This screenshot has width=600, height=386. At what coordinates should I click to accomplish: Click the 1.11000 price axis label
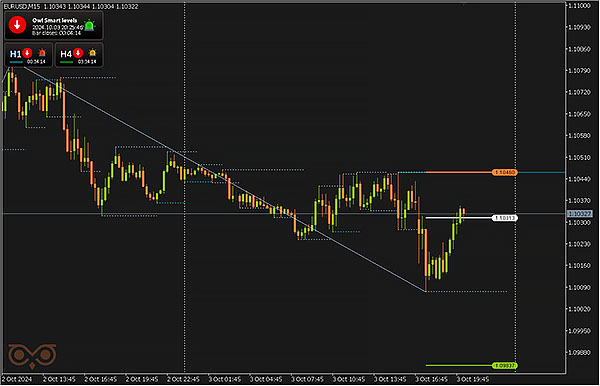(579, 6)
